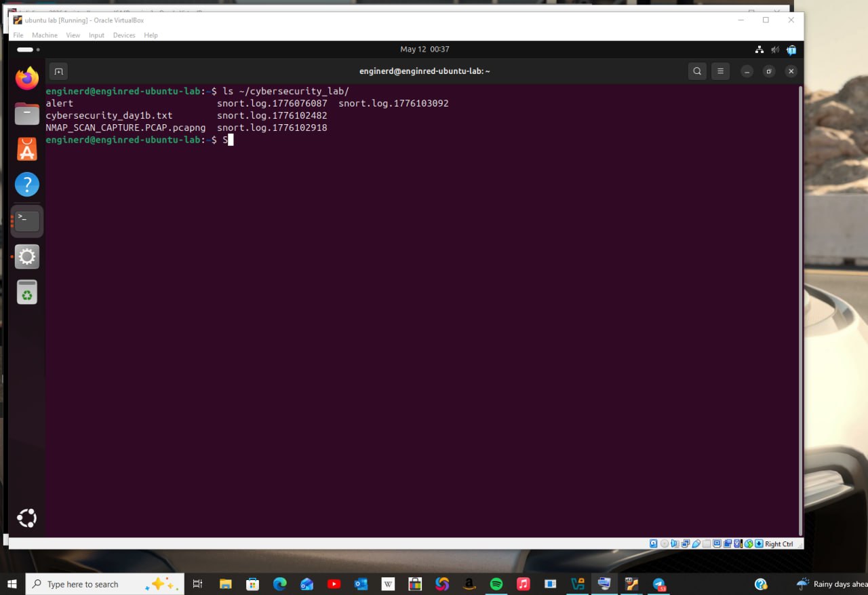868x595 pixels.
Task: Click snort.log.1776102918 in the terminal output
Action: (272, 128)
